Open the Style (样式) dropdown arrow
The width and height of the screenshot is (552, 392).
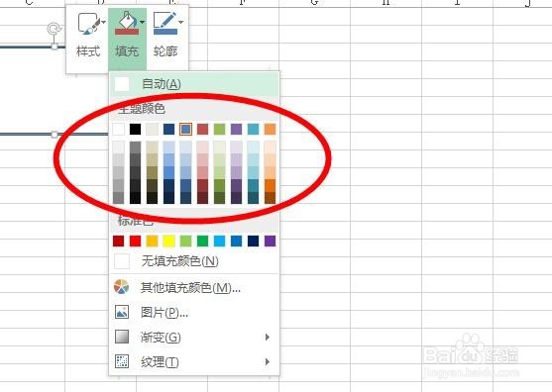pos(103,22)
